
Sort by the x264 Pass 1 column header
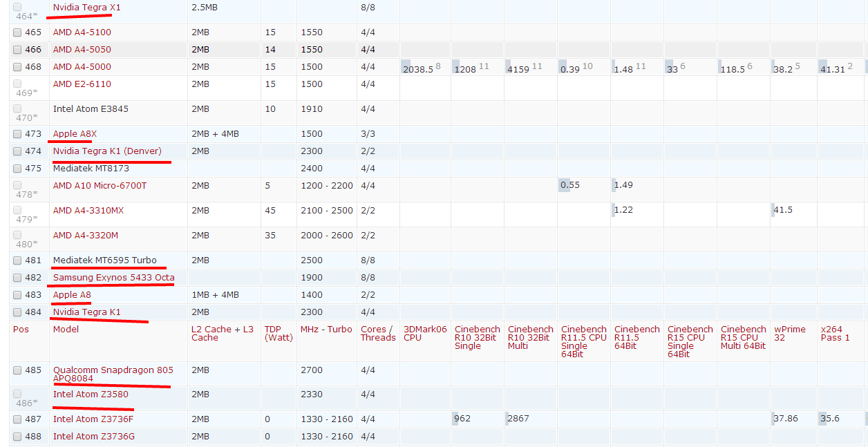(836, 334)
